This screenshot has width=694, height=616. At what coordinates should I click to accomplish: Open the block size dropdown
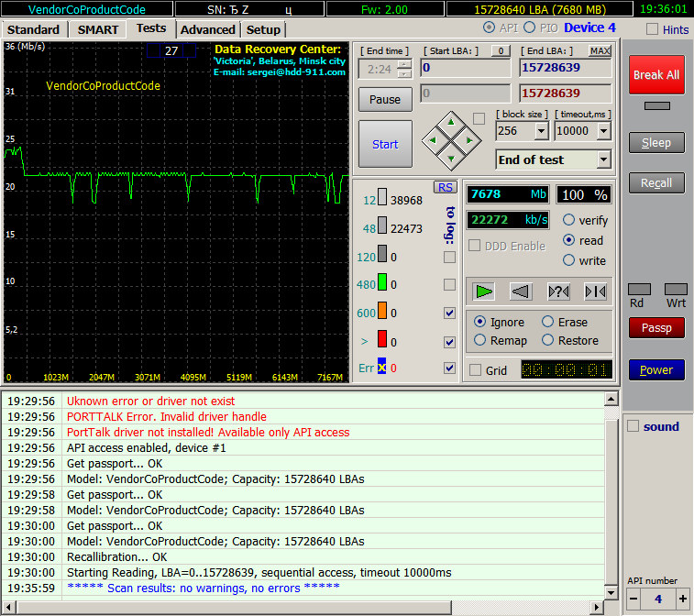[541, 131]
